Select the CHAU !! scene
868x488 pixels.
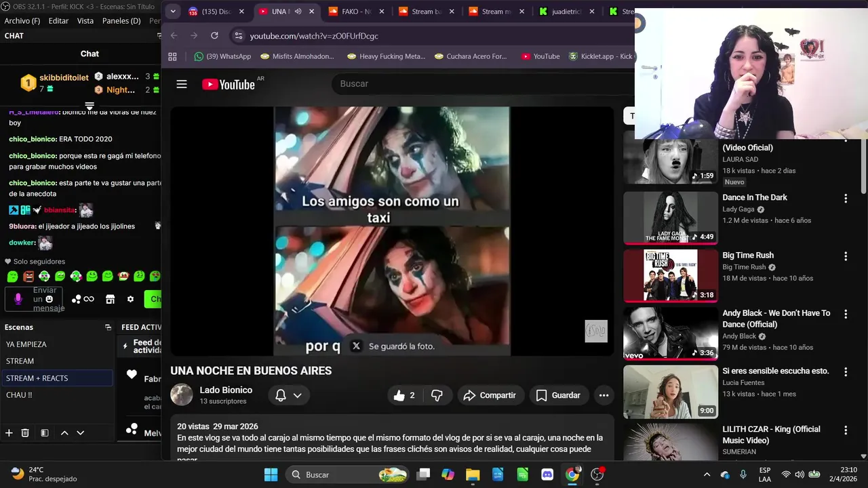point(57,395)
